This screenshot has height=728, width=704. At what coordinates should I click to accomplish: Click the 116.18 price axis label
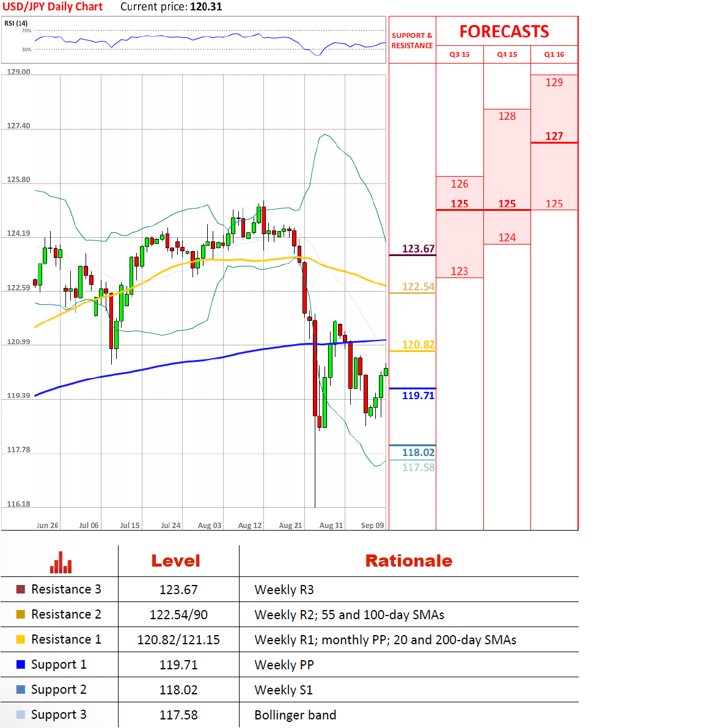[18, 504]
